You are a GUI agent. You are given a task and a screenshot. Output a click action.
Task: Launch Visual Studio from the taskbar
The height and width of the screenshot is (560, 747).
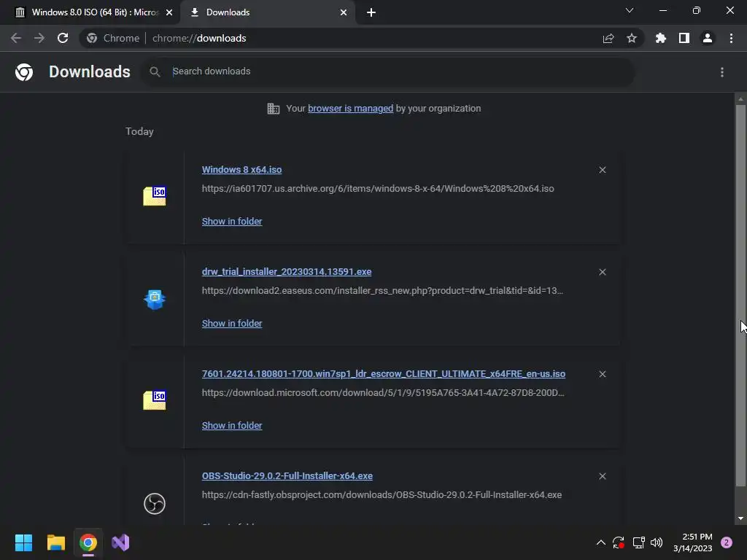[x=120, y=542]
